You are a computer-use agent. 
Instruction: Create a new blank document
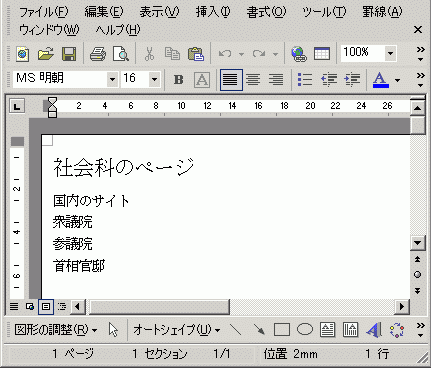pos(22,53)
